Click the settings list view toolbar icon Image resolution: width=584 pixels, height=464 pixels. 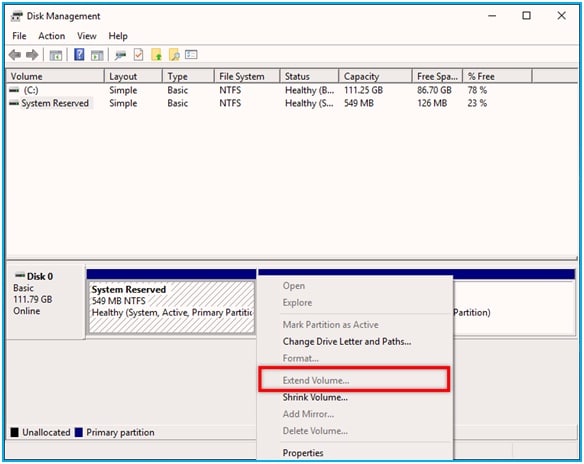pos(191,55)
